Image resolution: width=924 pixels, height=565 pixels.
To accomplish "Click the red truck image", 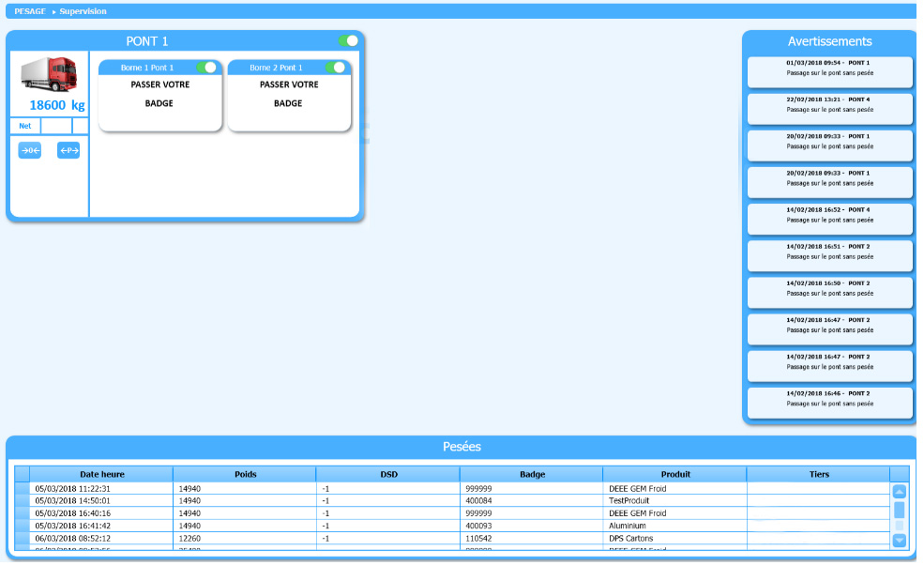I will [49, 74].
